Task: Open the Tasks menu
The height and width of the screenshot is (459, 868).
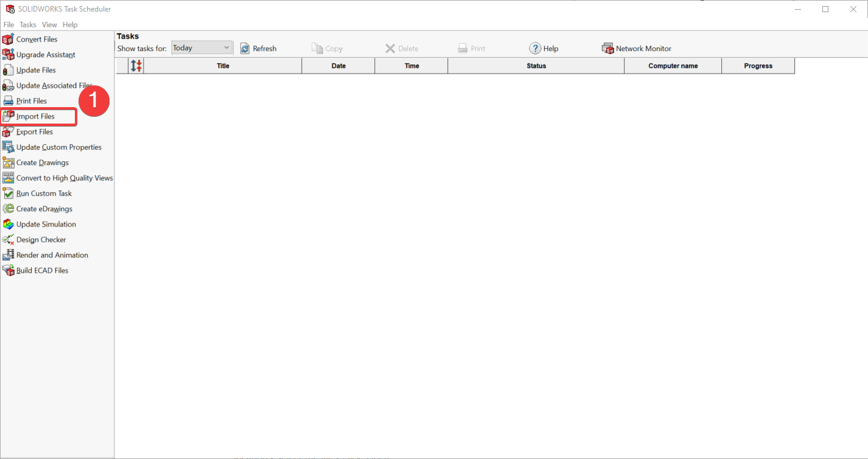Action: click(28, 25)
